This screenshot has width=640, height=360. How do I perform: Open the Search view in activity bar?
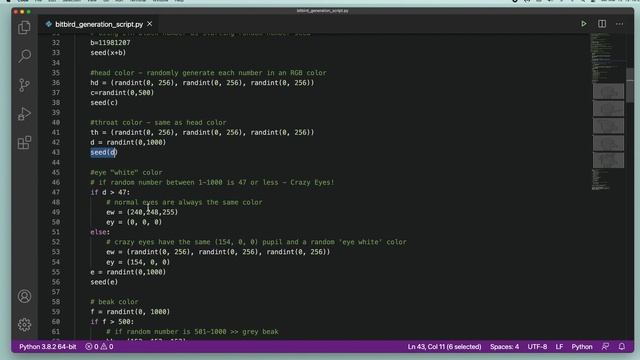pyautogui.click(x=24, y=56)
